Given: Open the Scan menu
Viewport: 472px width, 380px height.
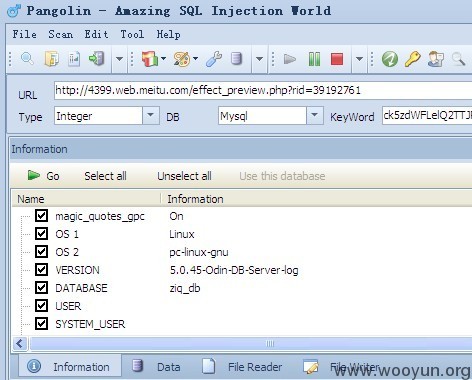Looking at the screenshot, I should coord(60,34).
